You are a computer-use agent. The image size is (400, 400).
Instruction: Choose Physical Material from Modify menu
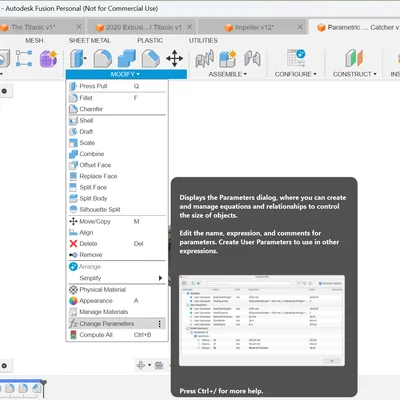(117, 290)
